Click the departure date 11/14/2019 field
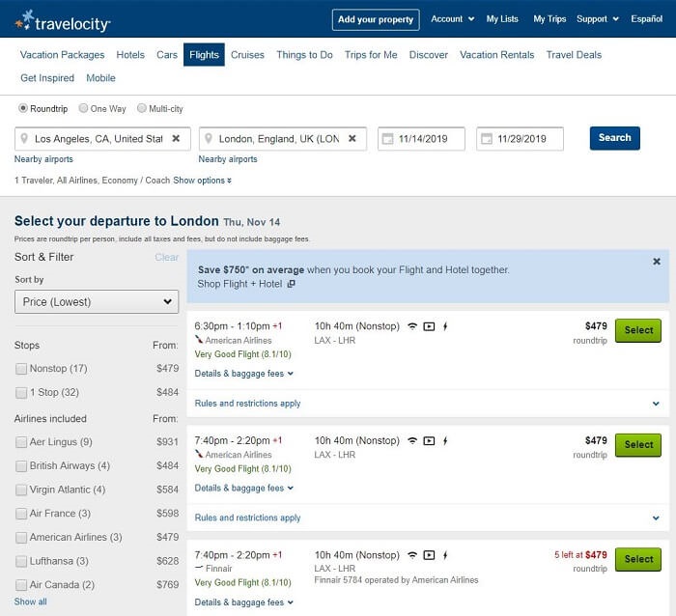Screen dimensions: 676x616 [x=421, y=139]
